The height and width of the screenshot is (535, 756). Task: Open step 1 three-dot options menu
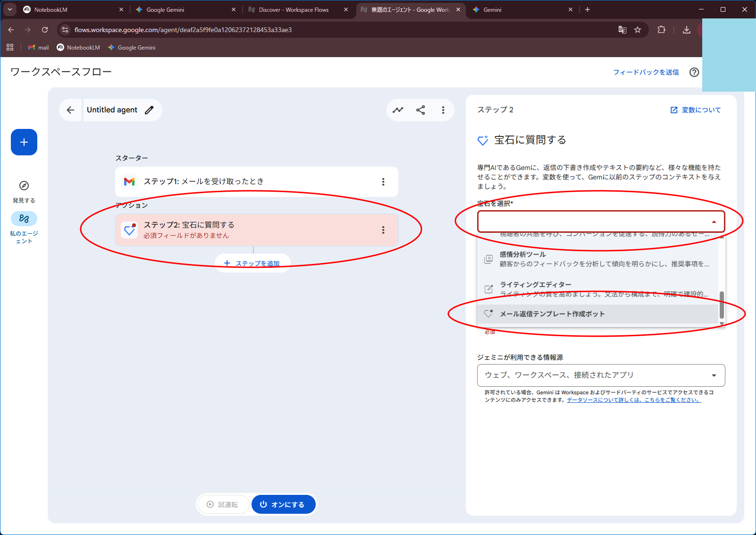tap(383, 182)
